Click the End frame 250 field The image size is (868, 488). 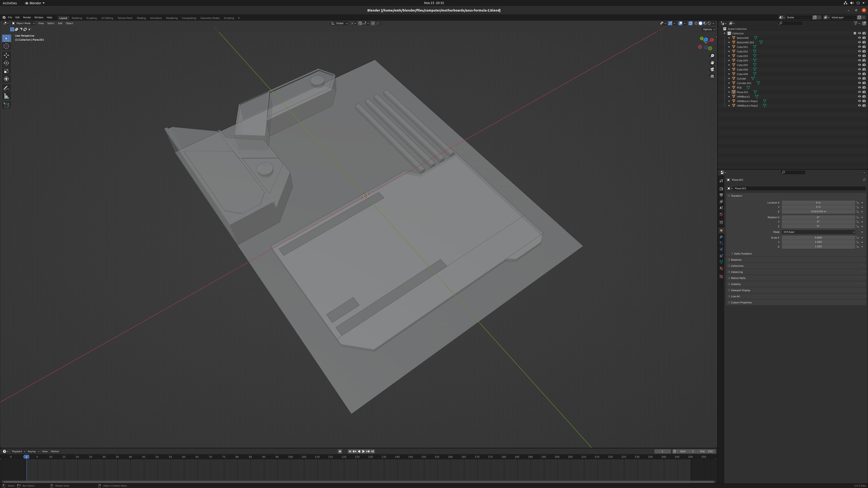click(x=707, y=451)
